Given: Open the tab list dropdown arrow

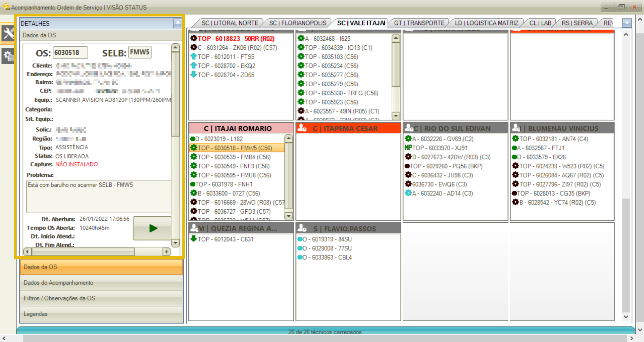Looking at the screenshot, I should pos(627,23).
